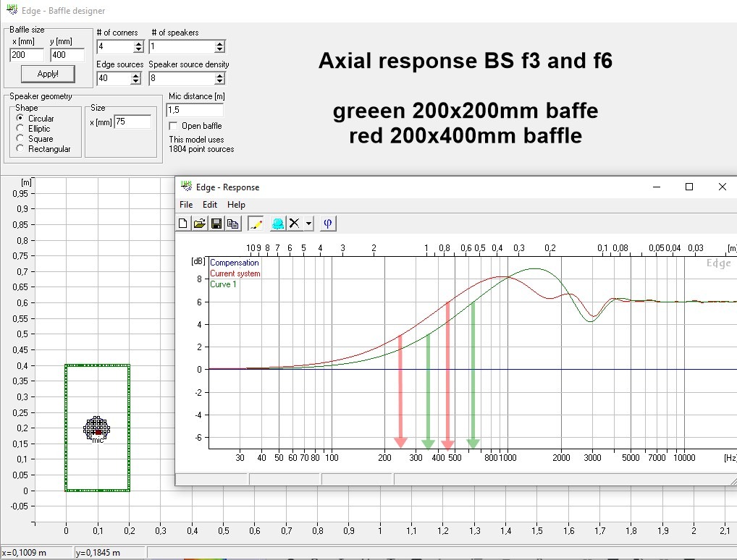Open the Help menu in Response window

(x=236, y=204)
